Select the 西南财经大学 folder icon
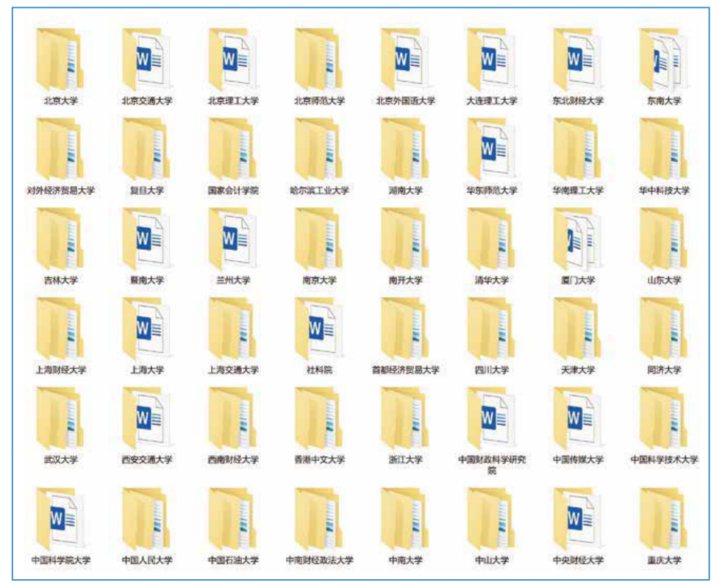The image size is (719, 588). click(232, 418)
